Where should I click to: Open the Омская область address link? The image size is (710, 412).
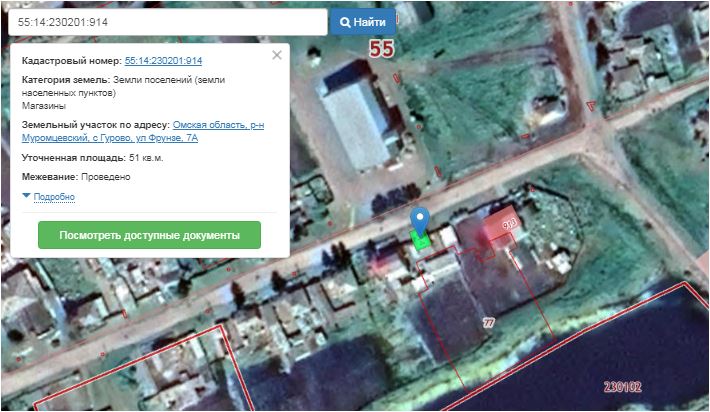143,131
